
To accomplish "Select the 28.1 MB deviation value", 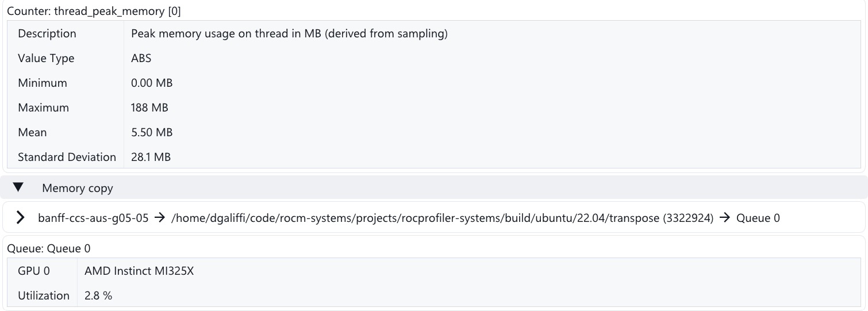I will point(151,157).
